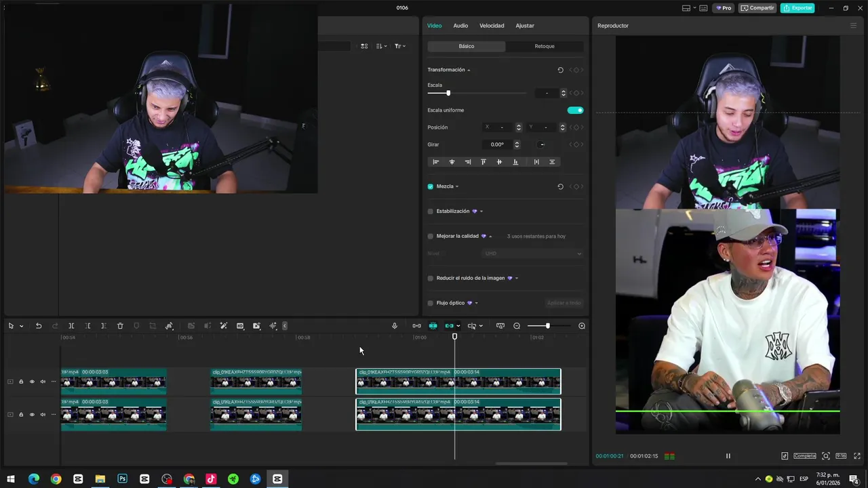Click the timeline zoom out magnifier
Screen dimensions: 868x488
[x=517, y=326]
